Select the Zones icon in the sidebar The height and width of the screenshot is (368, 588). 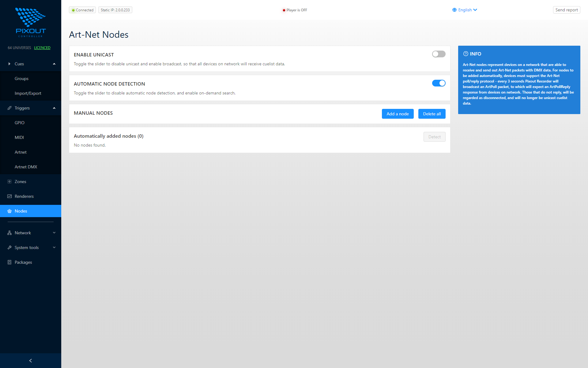click(9, 182)
